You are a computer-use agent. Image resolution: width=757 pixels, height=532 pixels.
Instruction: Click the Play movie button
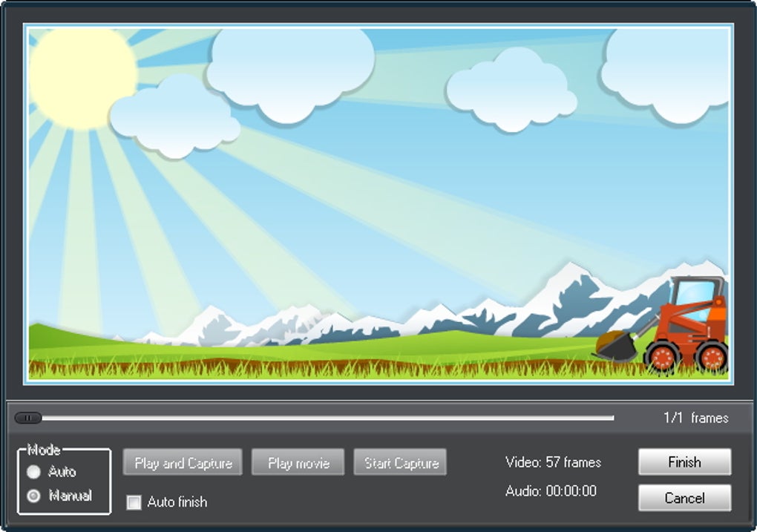click(298, 463)
